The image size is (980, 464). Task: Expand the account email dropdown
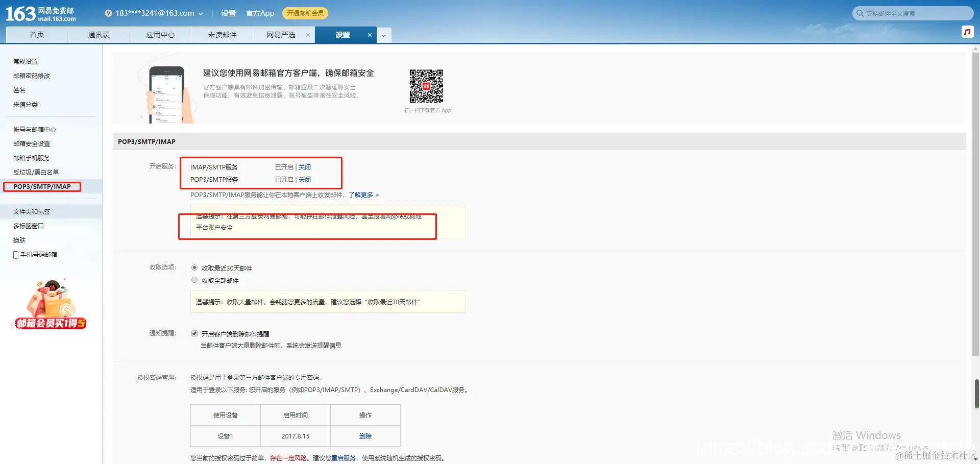(201, 14)
